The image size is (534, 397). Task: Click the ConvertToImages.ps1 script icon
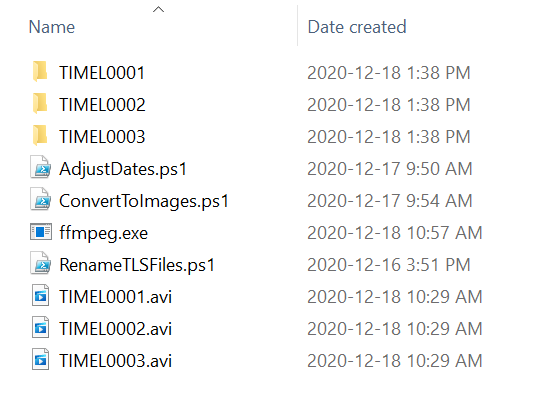coord(41,199)
